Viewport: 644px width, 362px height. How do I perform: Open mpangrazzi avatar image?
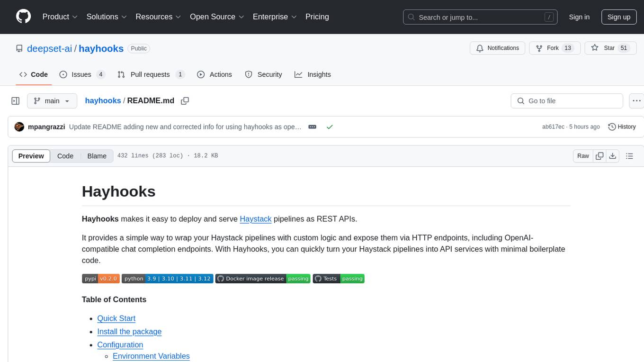(19, 127)
